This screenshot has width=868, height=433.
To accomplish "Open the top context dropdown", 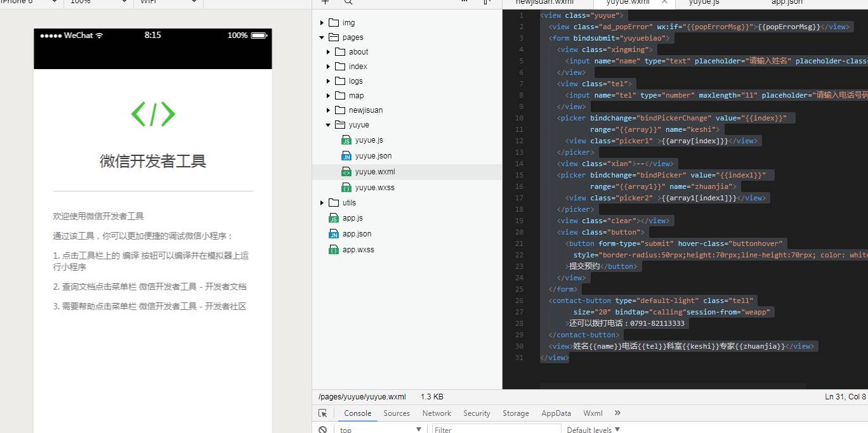I will (x=381, y=429).
